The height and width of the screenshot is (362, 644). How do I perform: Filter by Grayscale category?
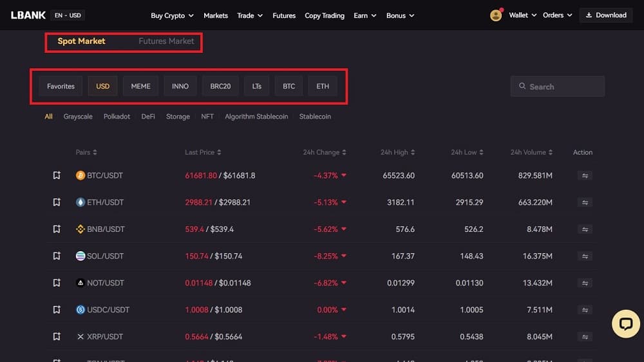click(x=78, y=117)
